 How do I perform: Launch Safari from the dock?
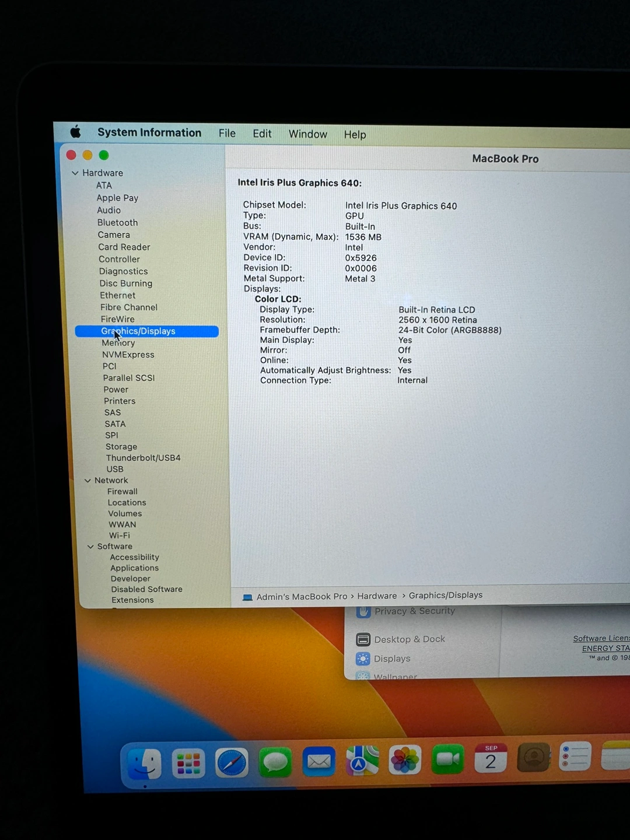click(232, 763)
